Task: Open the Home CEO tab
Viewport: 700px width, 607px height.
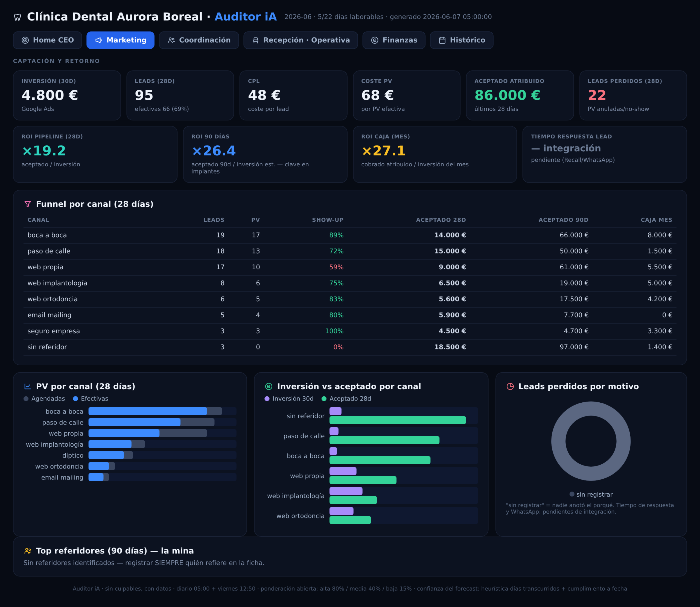Action: (x=48, y=40)
